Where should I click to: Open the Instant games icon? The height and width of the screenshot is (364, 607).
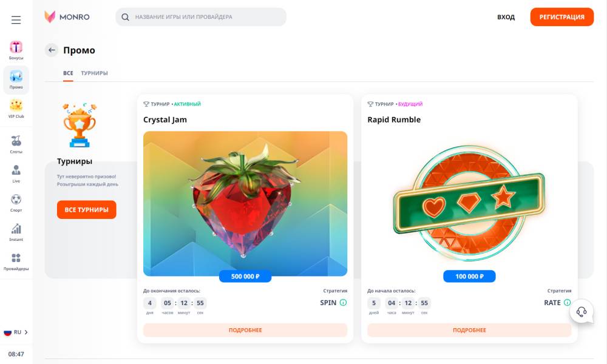click(16, 229)
